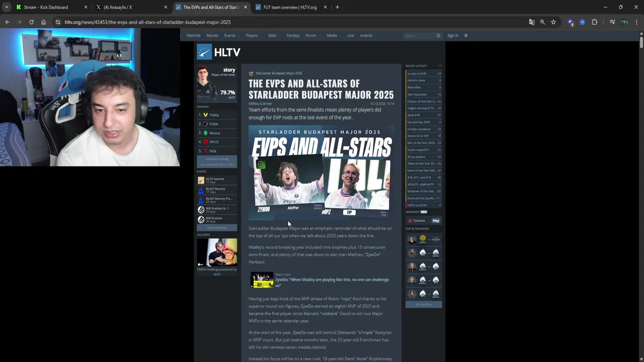Click the blue round extension icon

pos(582,22)
